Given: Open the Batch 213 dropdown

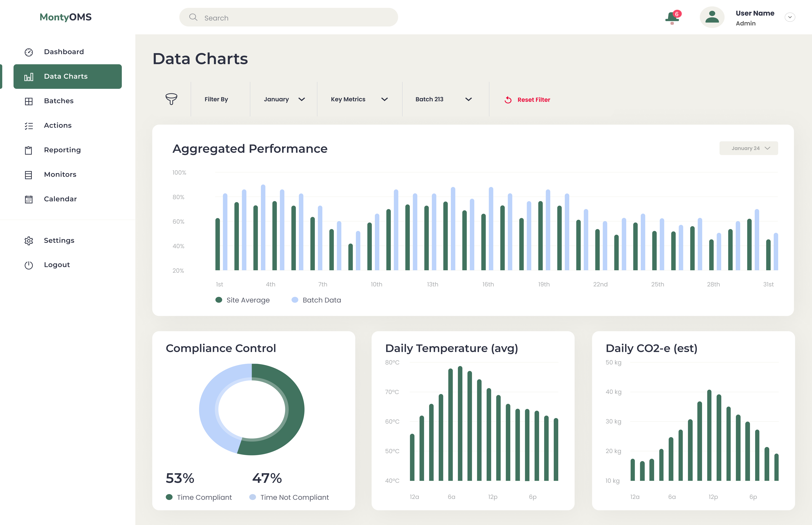Looking at the screenshot, I should pos(444,99).
